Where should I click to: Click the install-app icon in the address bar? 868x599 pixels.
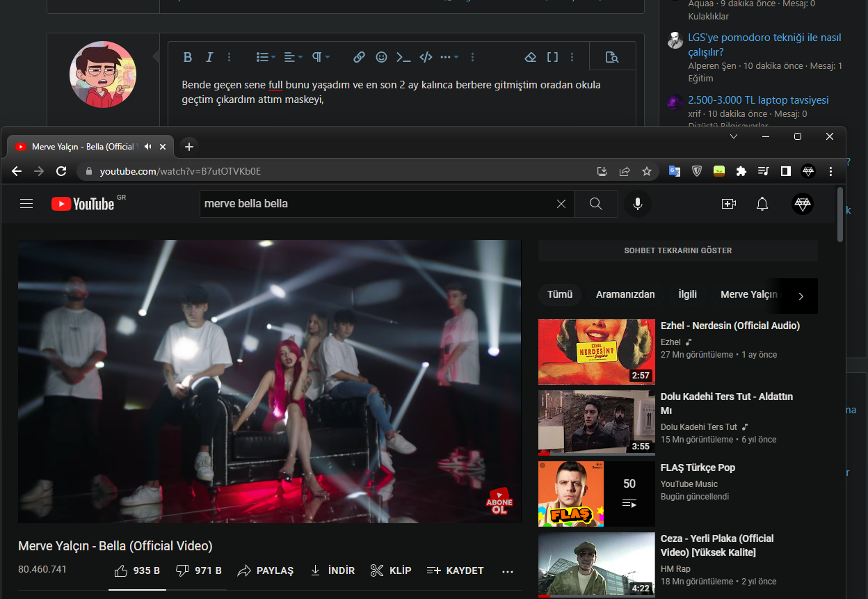(x=602, y=171)
